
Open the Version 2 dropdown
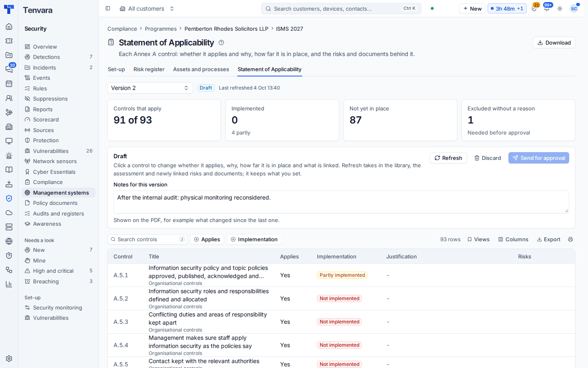point(150,88)
